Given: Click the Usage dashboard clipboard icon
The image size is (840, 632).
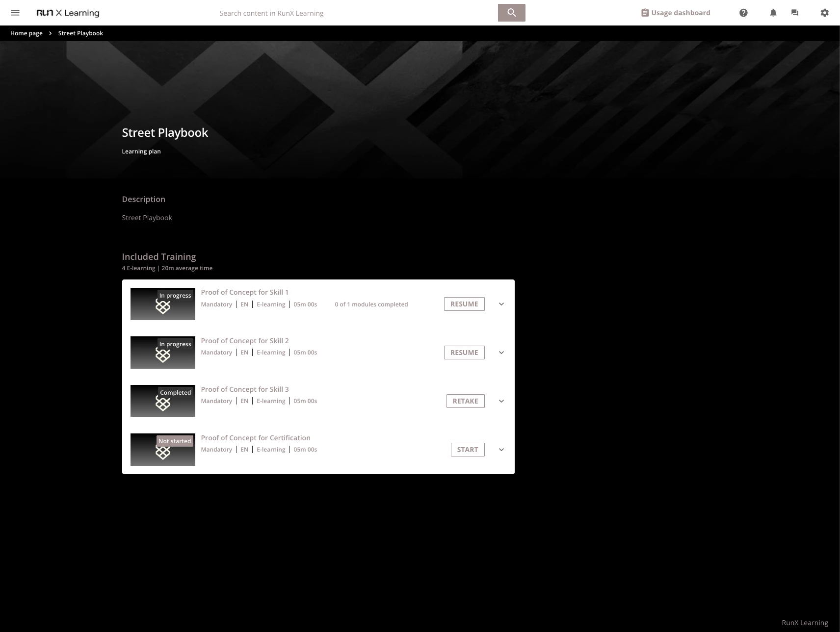Looking at the screenshot, I should [x=645, y=13].
